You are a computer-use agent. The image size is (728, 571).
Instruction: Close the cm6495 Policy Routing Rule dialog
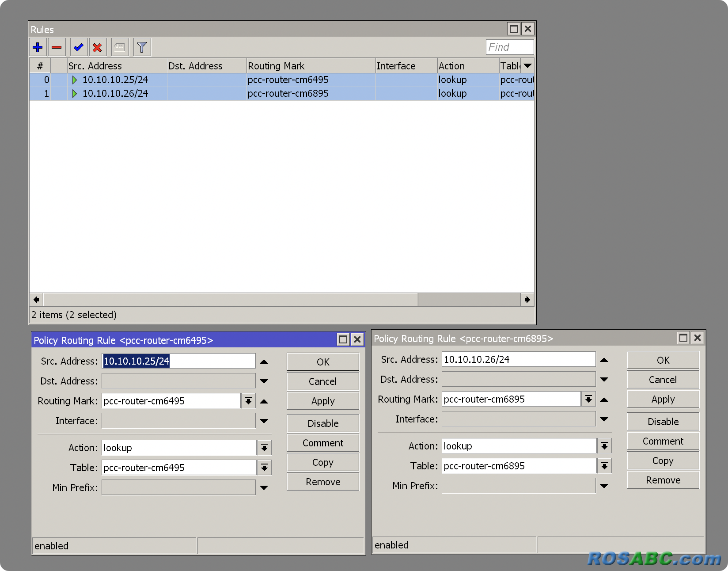[x=357, y=339]
